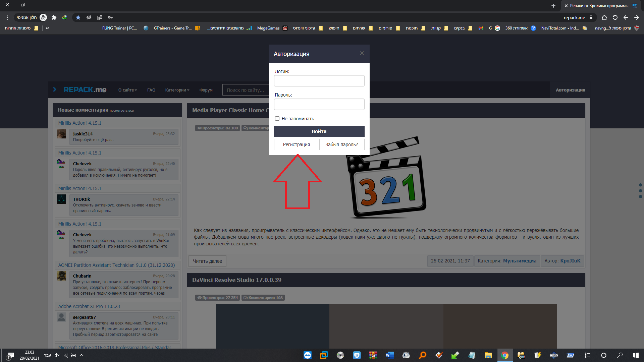The image size is (644, 362).
Task: Close the Авторизация dialog
Action: point(362,53)
